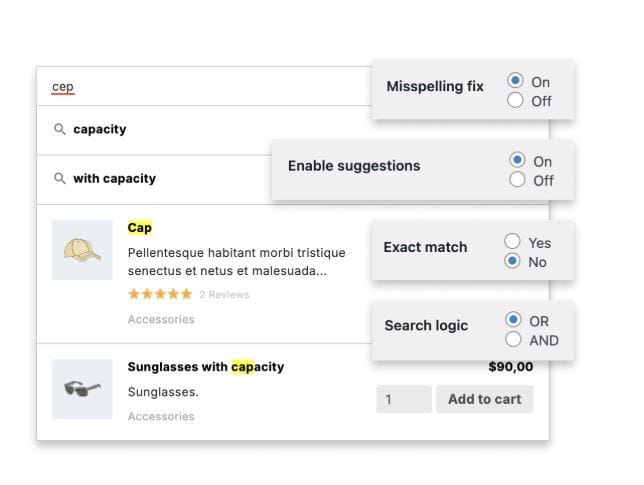Open the "2 Reviews" link
644x485 pixels.
point(224,295)
